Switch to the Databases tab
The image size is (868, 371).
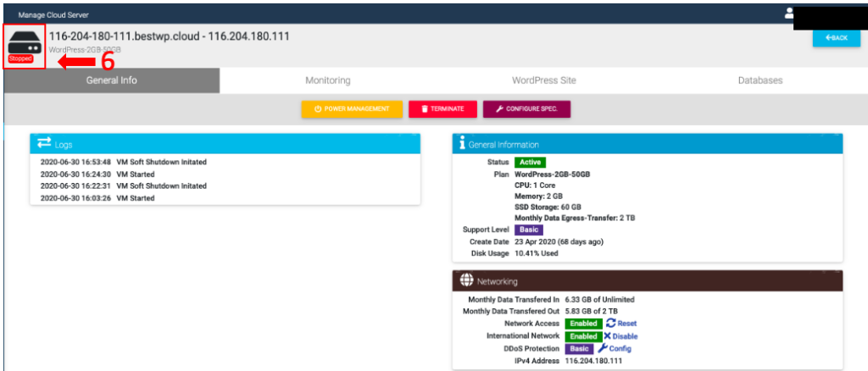click(x=760, y=80)
